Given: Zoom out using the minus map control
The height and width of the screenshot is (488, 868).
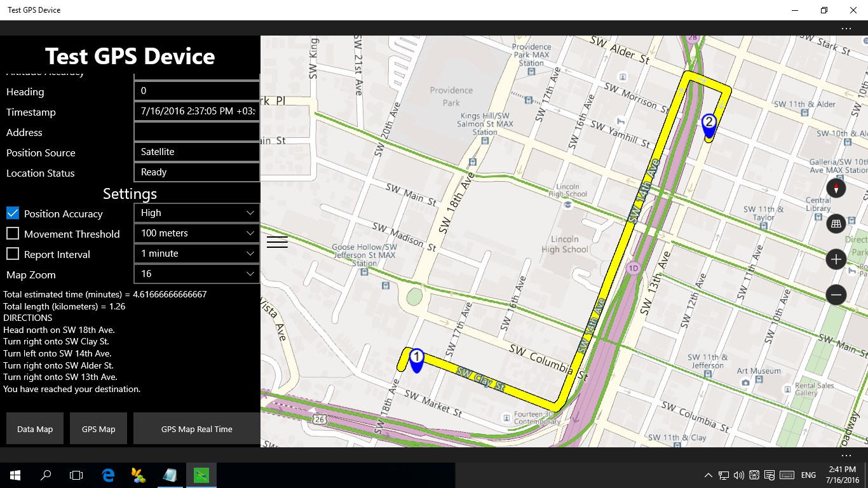Looking at the screenshot, I should (x=836, y=294).
